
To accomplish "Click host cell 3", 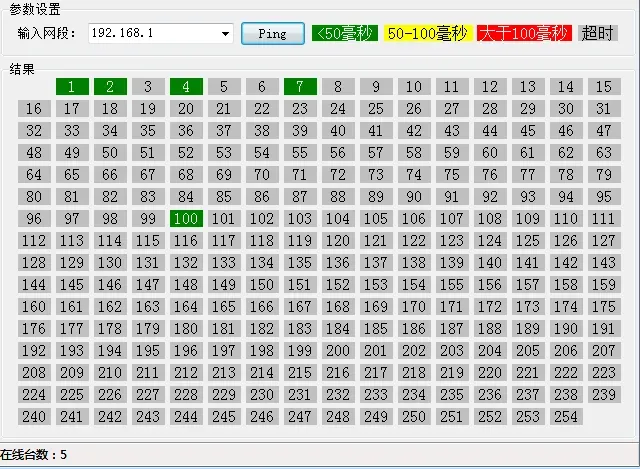I will tap(148, 87).
